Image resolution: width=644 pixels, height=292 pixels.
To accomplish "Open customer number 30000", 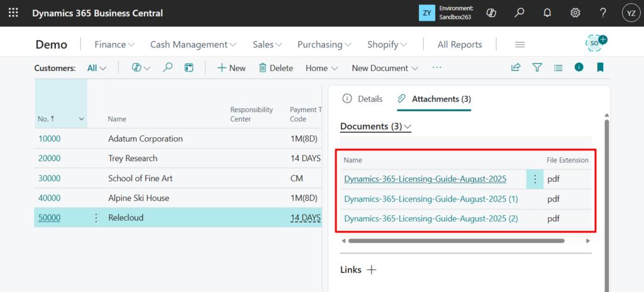I will [50, 178].
